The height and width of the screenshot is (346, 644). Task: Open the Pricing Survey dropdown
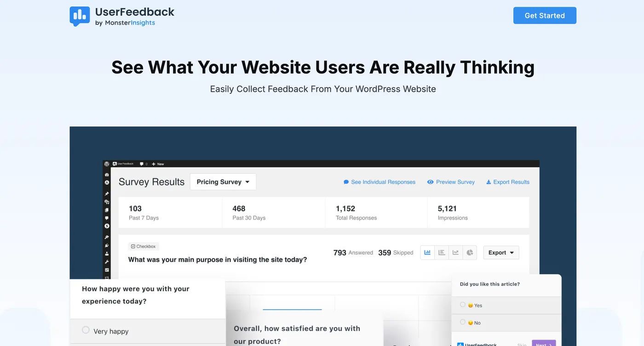pyautogui.click(x=223, y=182)
